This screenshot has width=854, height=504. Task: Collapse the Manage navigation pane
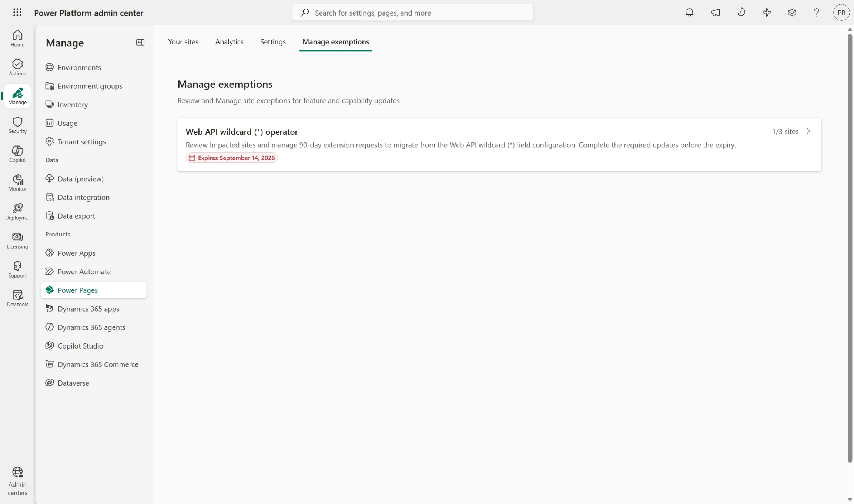[140, 43]
